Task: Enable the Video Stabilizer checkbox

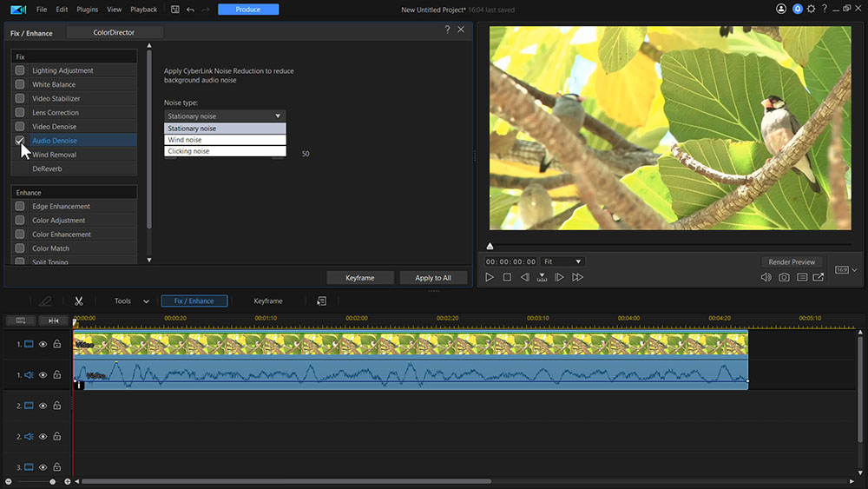Action: 20,99
